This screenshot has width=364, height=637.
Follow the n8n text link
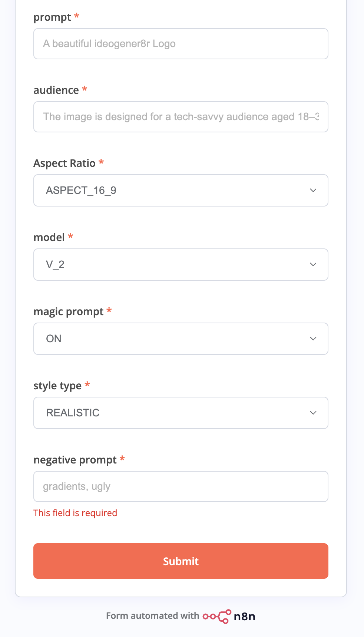point(245,616)
